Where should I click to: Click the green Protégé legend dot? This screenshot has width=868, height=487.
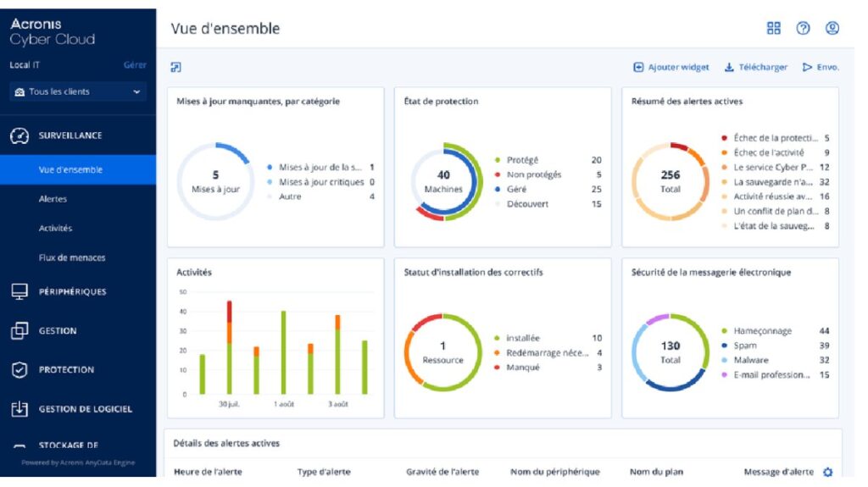tap(498, 160)
